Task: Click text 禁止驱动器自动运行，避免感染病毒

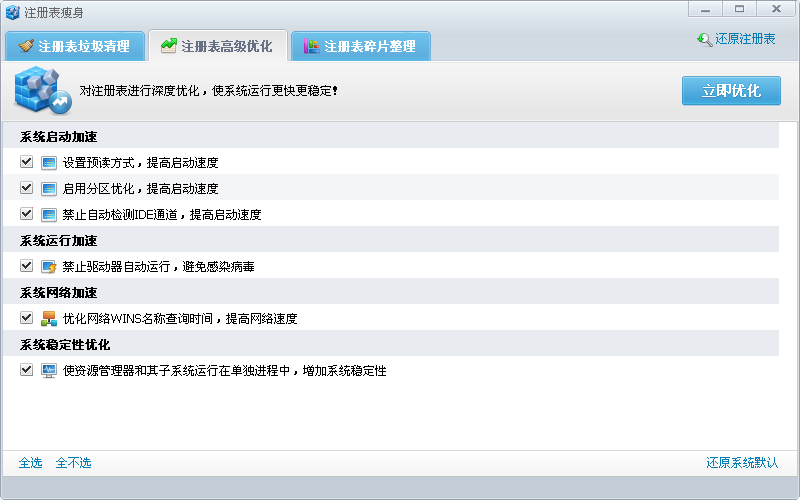Action: tap(158, 267)
